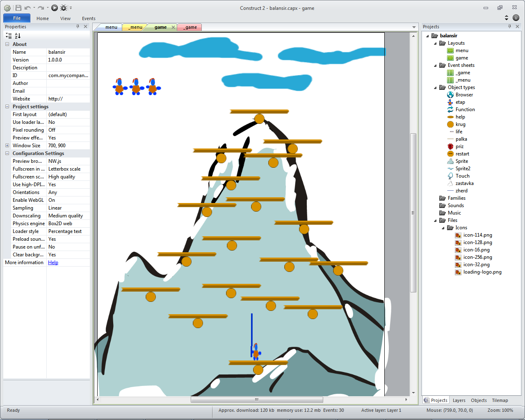Select the Browser object type

pos(464,95)
